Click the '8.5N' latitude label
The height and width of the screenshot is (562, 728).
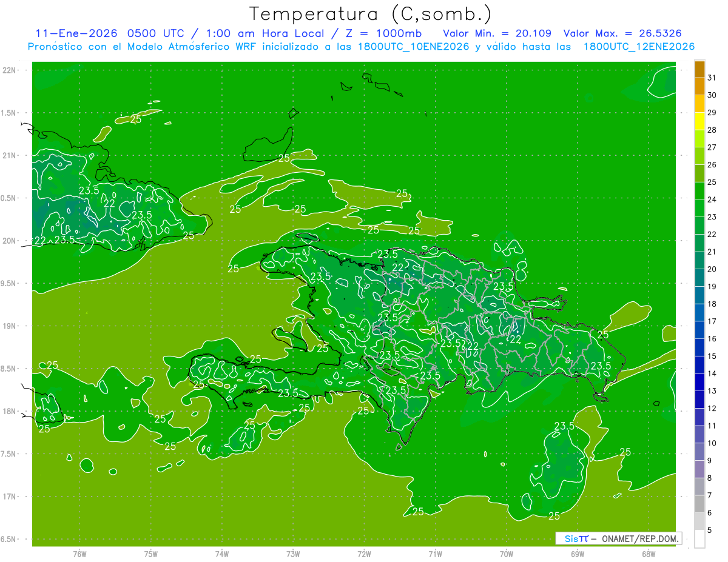tap(8, 369)
